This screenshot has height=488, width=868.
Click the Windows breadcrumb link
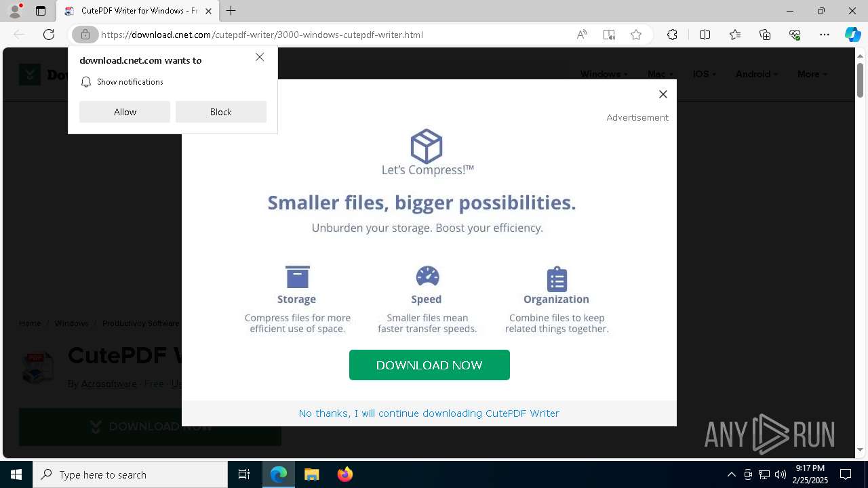[72, 323]
